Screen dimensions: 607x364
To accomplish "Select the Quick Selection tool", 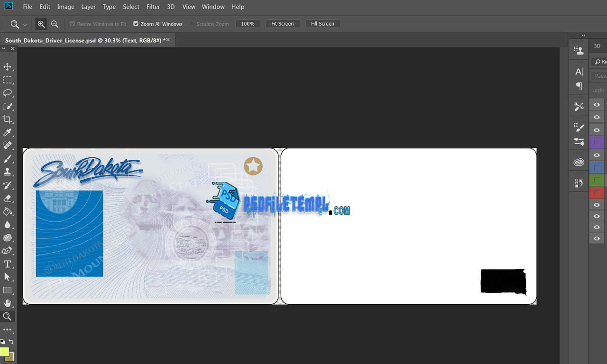I will click(8, 106).
